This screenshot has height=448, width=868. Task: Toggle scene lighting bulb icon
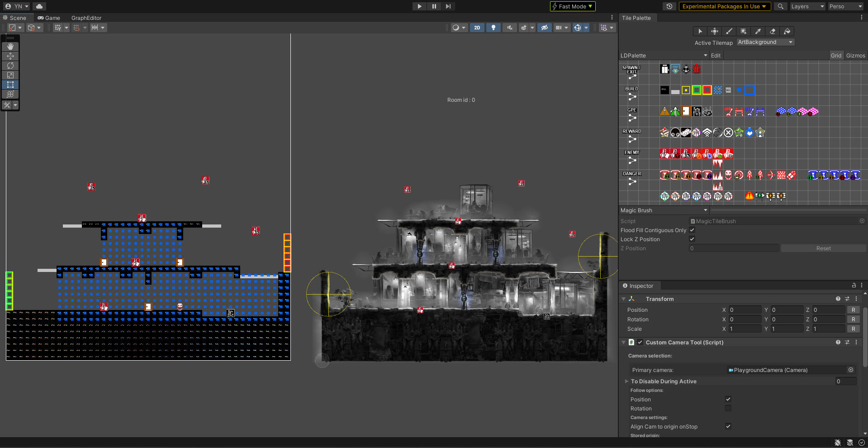tap(493, 28)
